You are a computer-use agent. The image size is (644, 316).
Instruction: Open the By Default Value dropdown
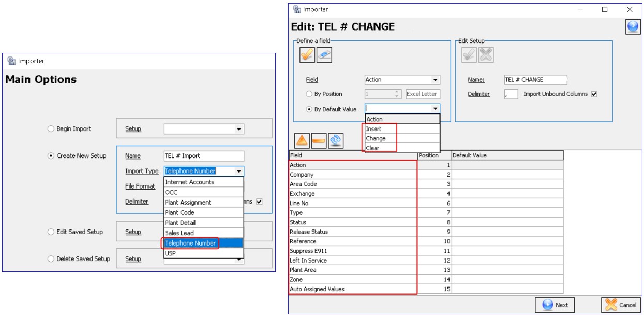[435, 108]
